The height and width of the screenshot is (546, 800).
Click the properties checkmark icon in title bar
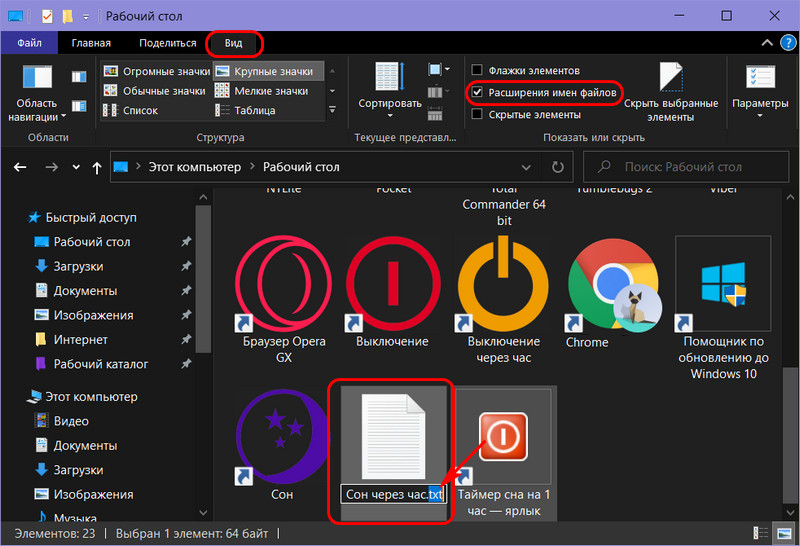click(47, 16)
